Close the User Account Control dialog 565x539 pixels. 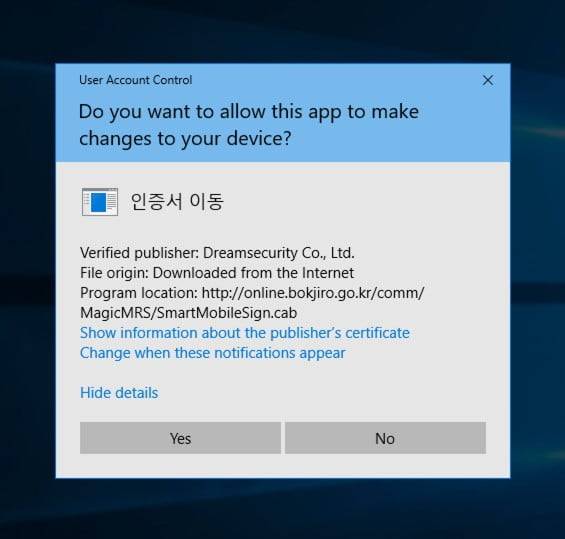(488, 80)
